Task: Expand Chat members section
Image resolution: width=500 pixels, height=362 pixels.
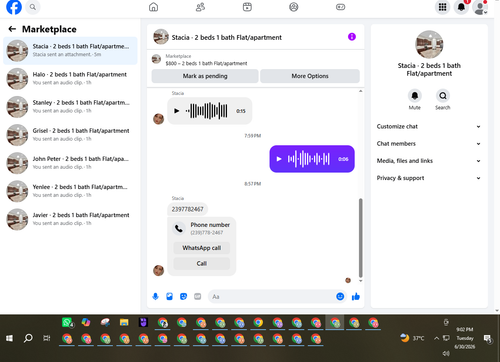Action: pyautogui.click(x=429, y=144)
